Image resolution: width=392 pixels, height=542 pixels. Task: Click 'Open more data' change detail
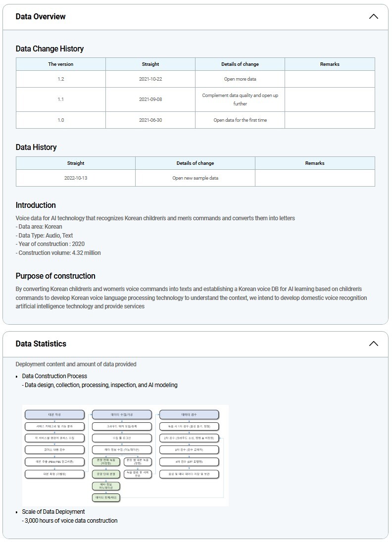click(x=240, y=79)
